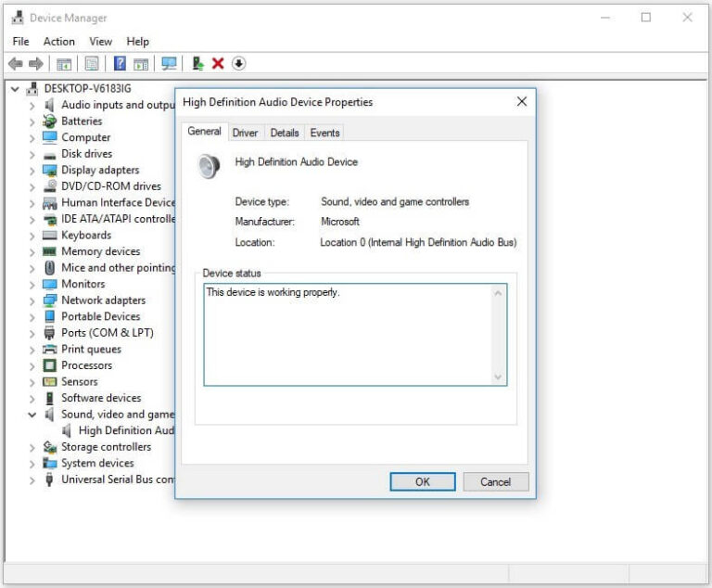Expand the Display adapters node

(32, 171)
